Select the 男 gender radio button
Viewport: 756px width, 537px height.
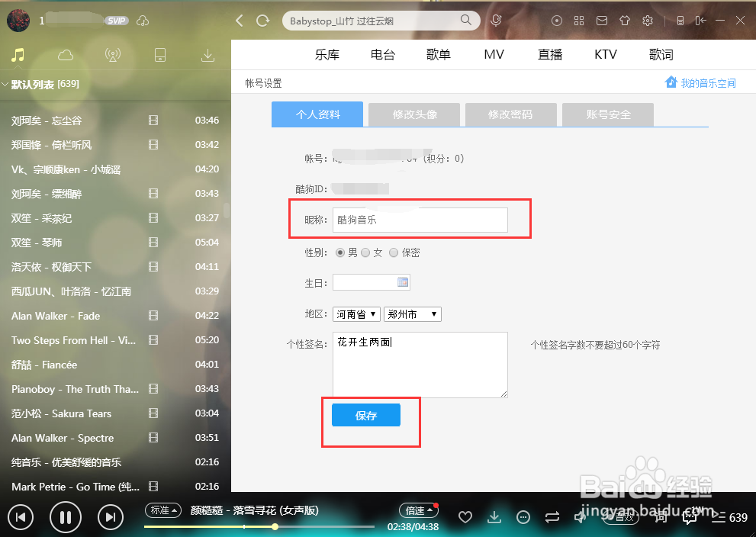(x=340, y=252)
